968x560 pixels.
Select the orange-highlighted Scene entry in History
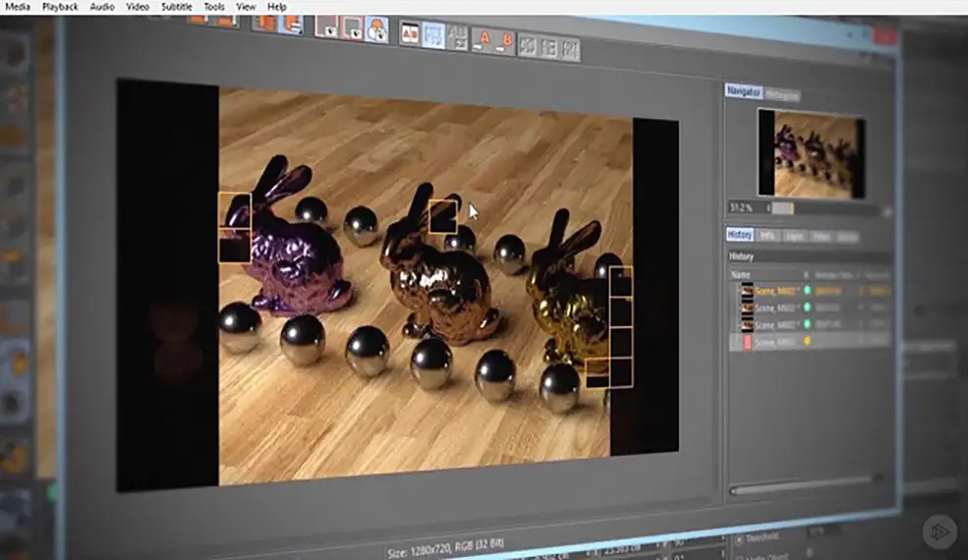811,291
